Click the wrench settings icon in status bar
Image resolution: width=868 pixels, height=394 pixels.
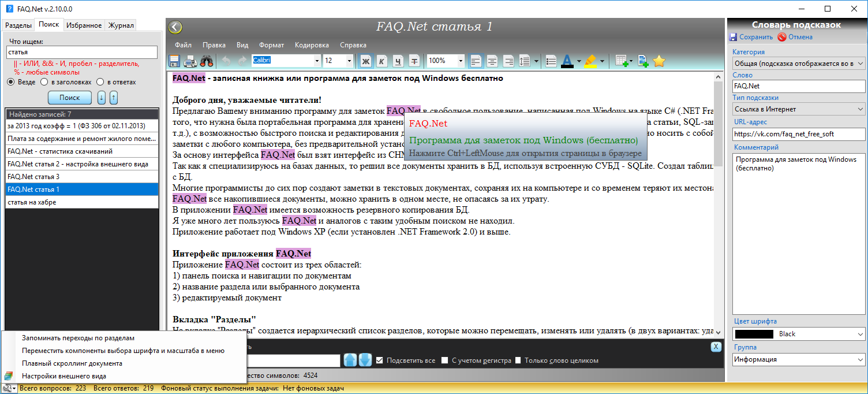point(8,388)
